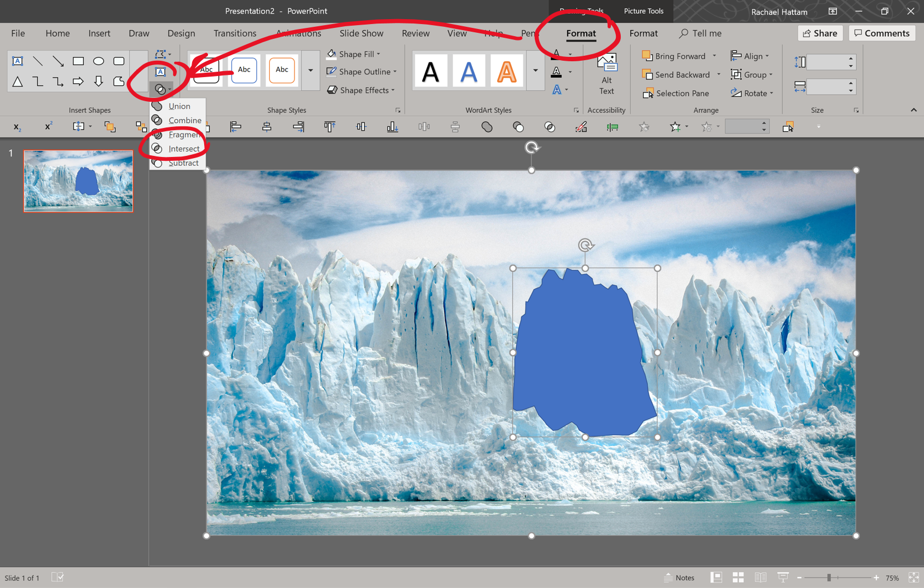Switch to the Drawing Tools Format tab
Image resolution: width=924 pixels, height=588 pixels.
pos(581,33)
